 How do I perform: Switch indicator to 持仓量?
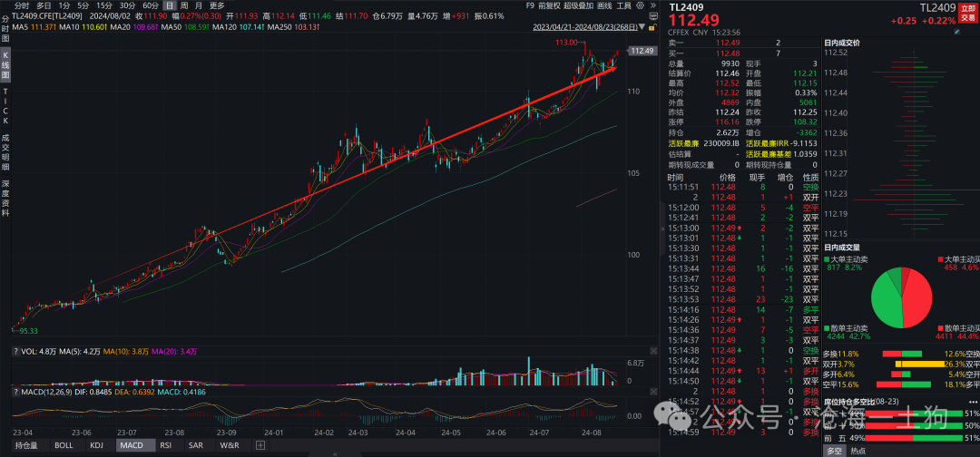pyautogui.click(x=26, y=445)
